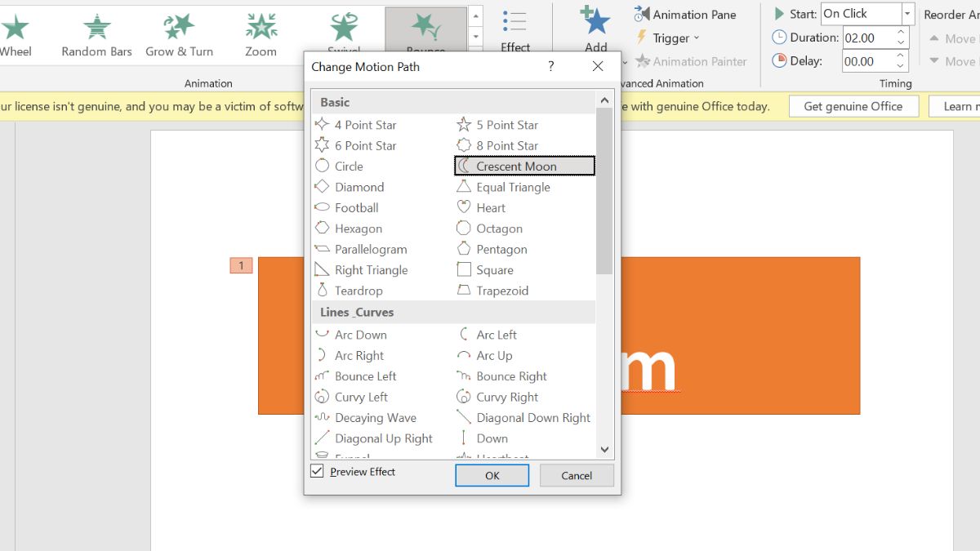Apply the Wheel animation effect
The height and width of the screenshot is (551, 980).
tap(16, 36)
